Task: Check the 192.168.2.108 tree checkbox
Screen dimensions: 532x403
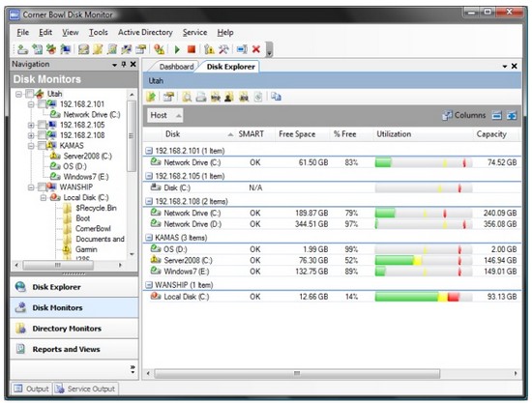Action: [42, 135]
